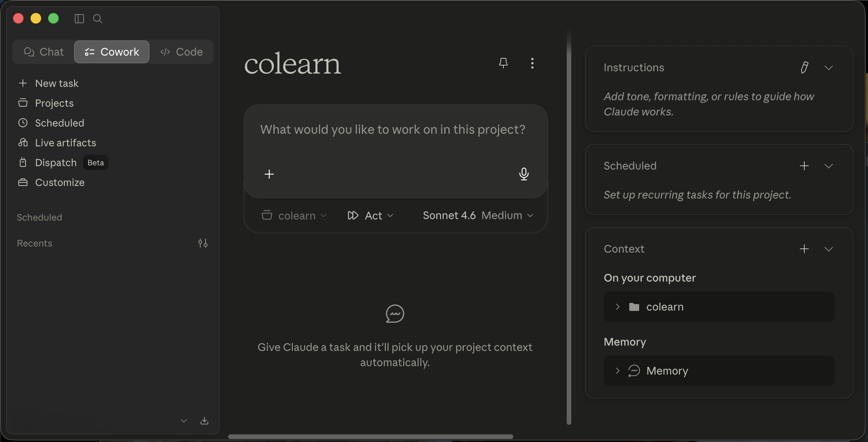
Task: Click the green maximize window button
Action: (x=53, y=19)
